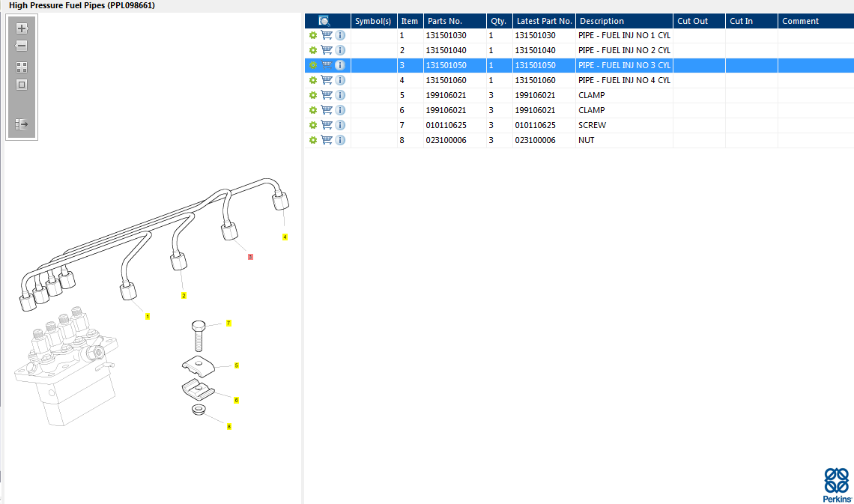854x504 pixels.
Task: Click the Perkins logo
Action: coord(837,485)
